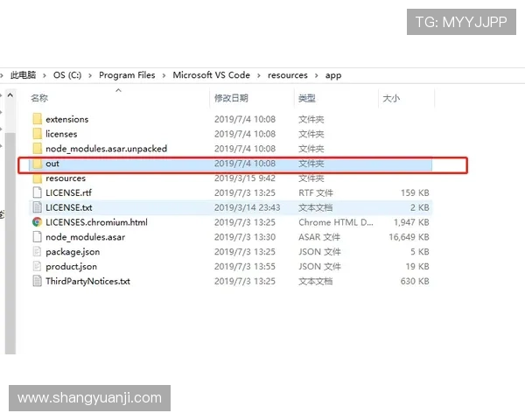525x420 pixels.
Task: Expand the breadcrumb arrow after resources
Action: pyautogui.click(x=317, y=75)
